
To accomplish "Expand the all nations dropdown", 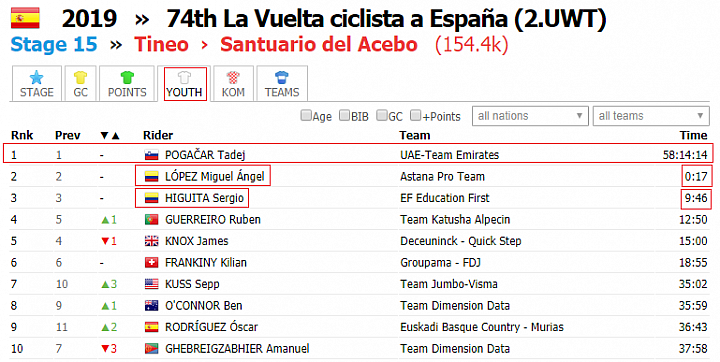I will (530, 116).
